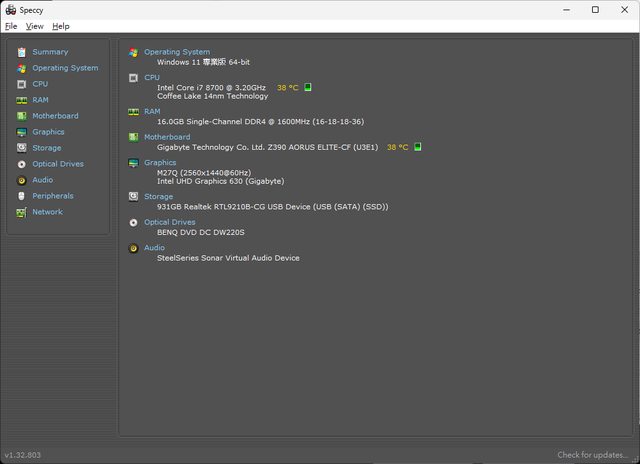Open the Help menu
Viewport: 640px width, 464px height.
(61, 26)
